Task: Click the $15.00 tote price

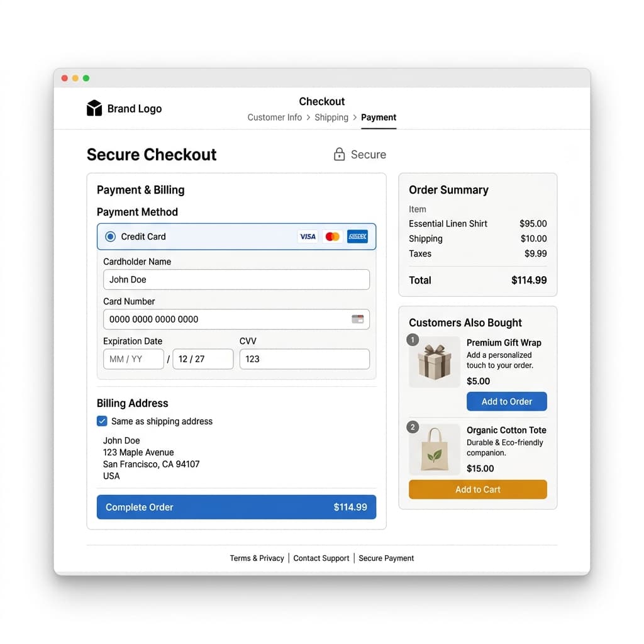Action: click(x=480, y=469)
